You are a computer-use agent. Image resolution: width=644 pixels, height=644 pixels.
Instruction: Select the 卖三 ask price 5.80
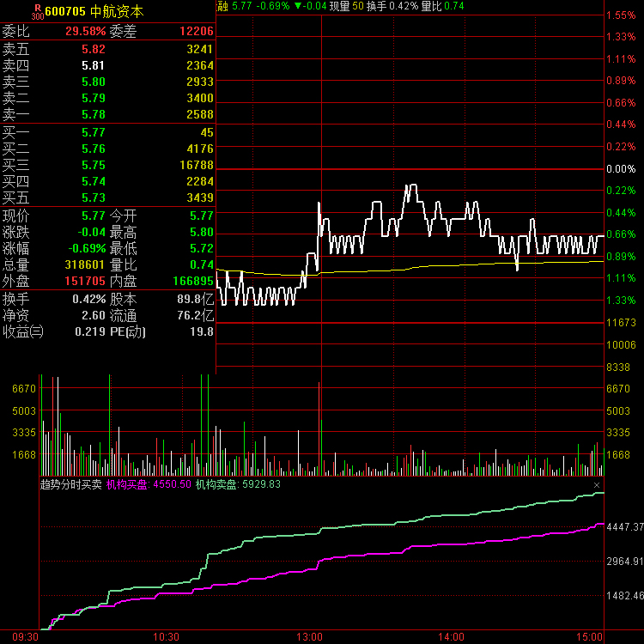pos(94,82)
